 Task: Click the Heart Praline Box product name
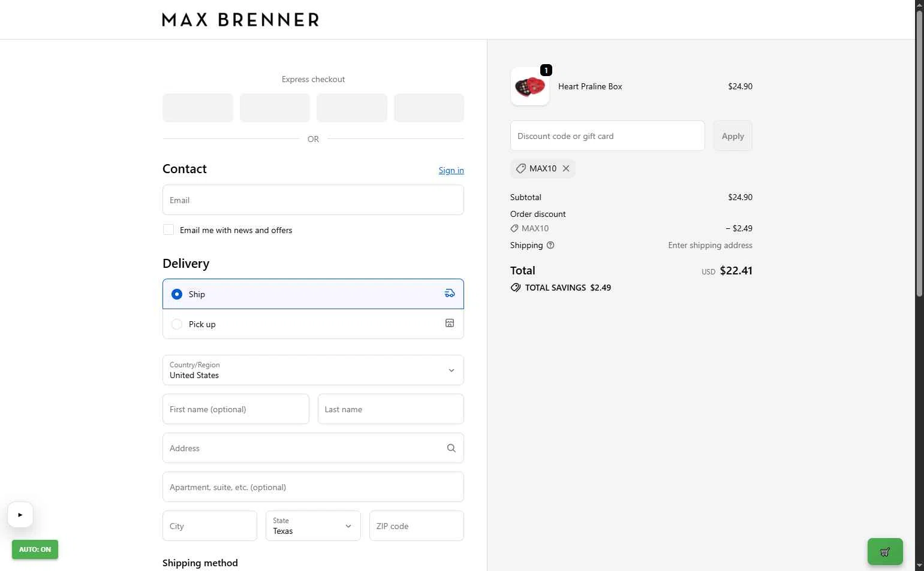[590, 86]
